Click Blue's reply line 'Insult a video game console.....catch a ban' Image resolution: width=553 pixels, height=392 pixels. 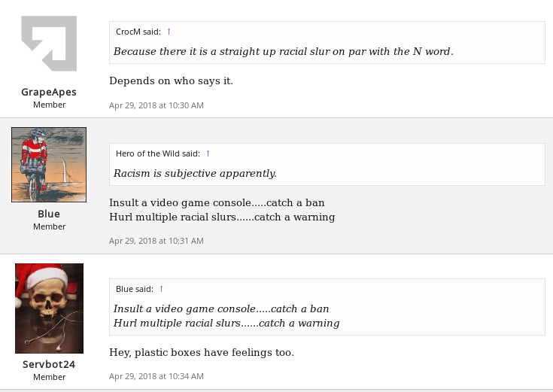pyautogui.click(x=217, y=203)
